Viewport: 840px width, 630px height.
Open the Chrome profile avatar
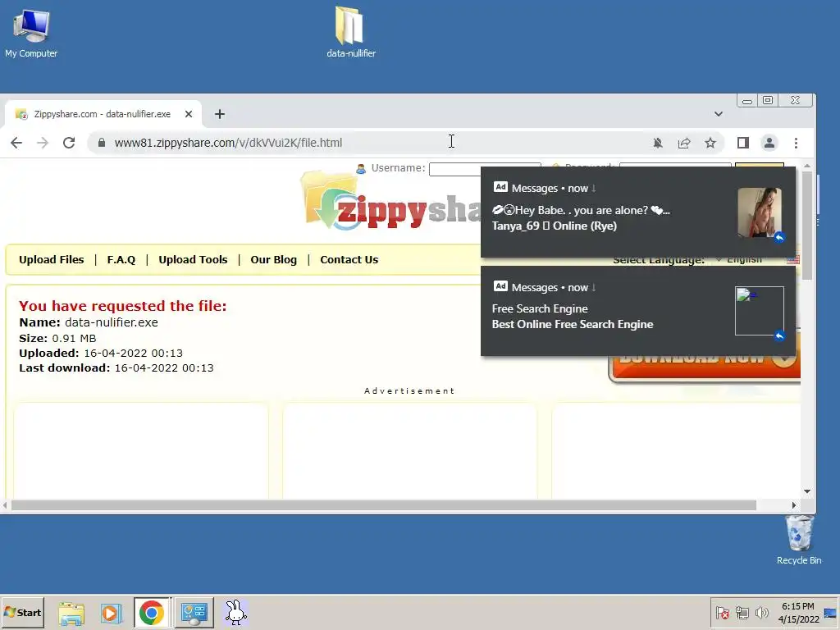769,143
